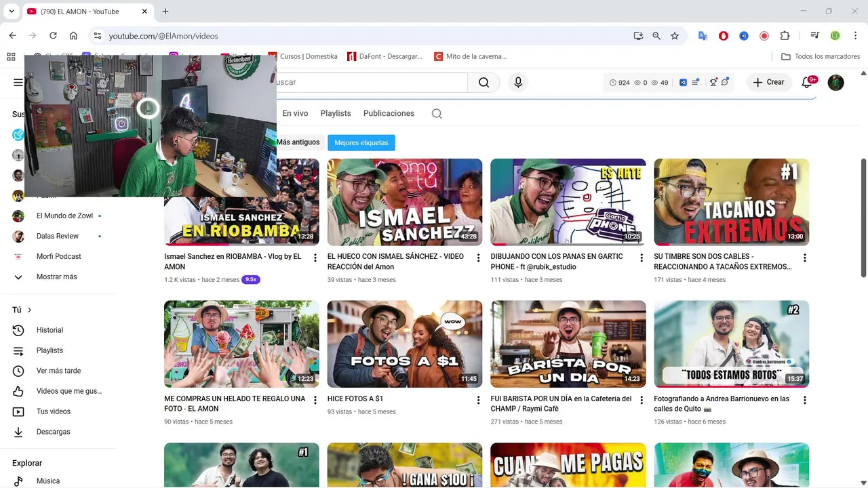Reload the page with the refresh icon
The width and height of the screenshot is (868, 488).
53,36
